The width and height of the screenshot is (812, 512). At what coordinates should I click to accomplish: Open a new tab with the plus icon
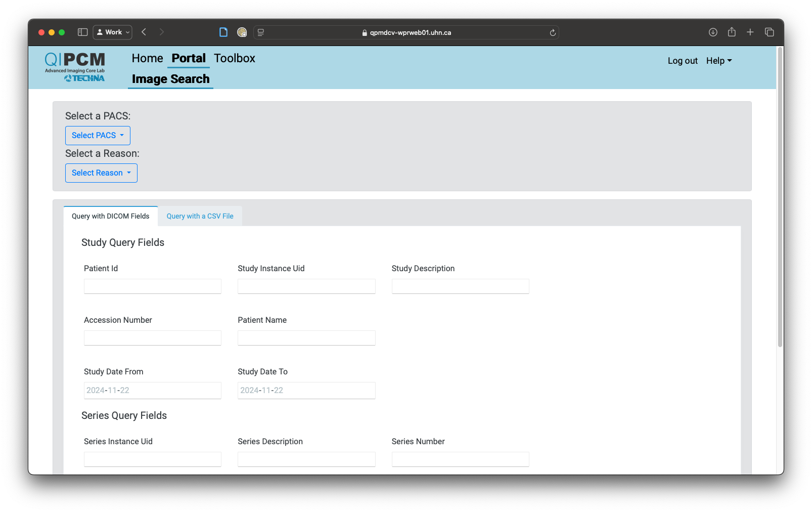point(750,32)
